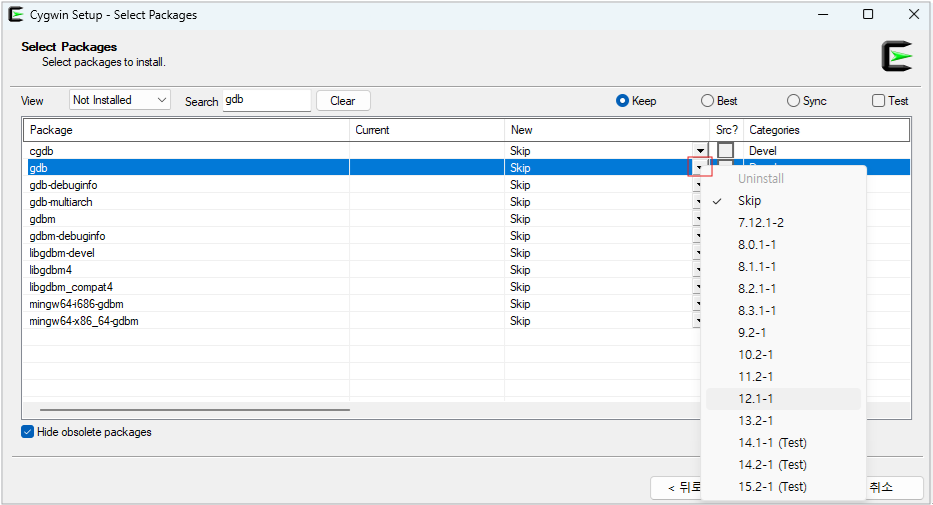Choose version 8.0.1-1 from the menu
Viewport: 933px width, 505px height.
pos(783,244)
